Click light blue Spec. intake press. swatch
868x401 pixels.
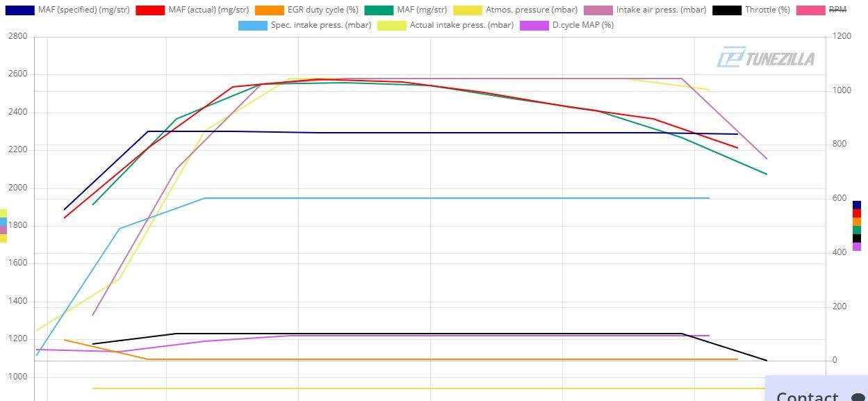point(253,26)
